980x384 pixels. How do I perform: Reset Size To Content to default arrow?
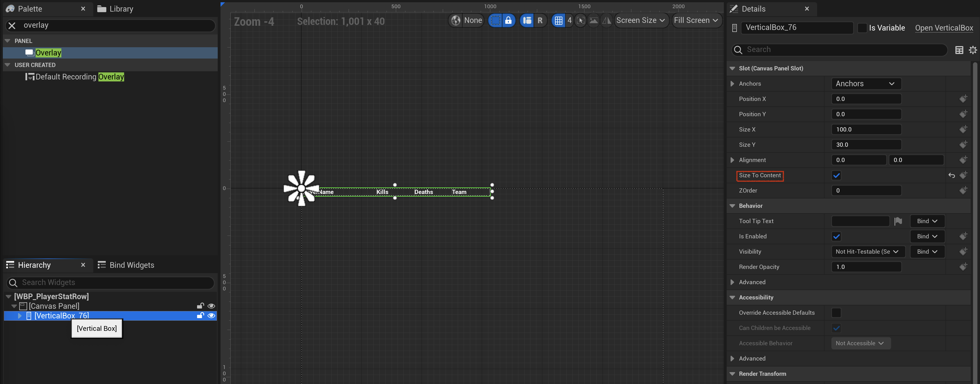[x=951, y=175]
